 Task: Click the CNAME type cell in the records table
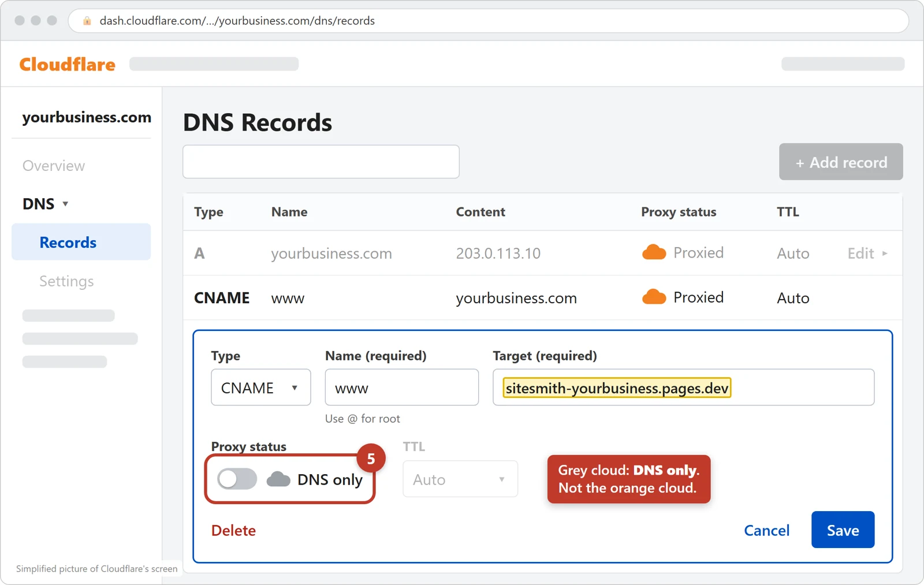(222, 298)
